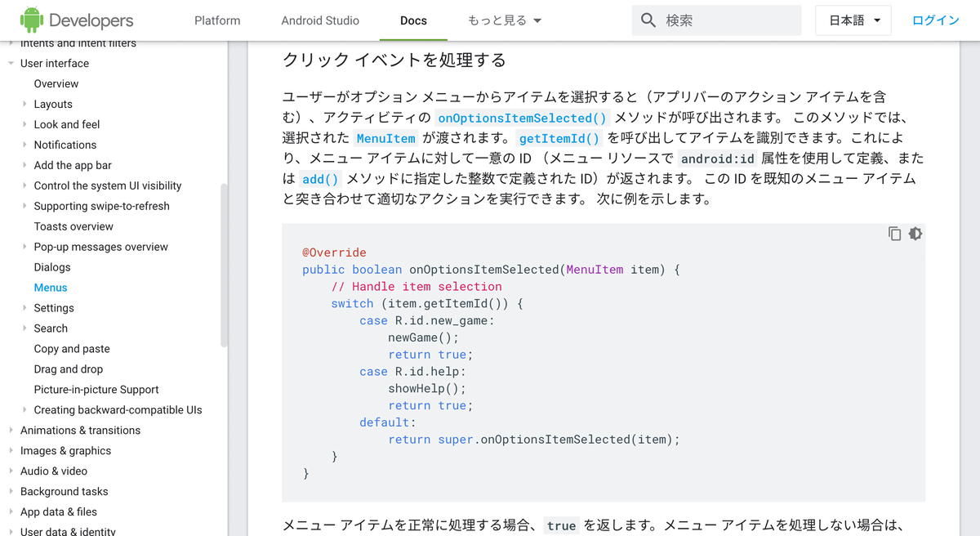Screen dimensions: 980x536
Task: Expand the Look and feel arrow
Action: pyautogui.click(x=24, y=124)
